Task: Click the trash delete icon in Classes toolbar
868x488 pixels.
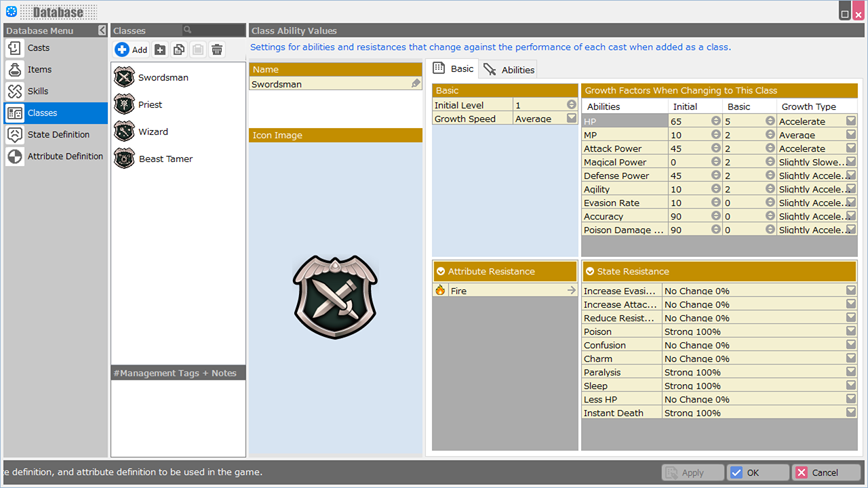Action: (x=217, y=49)
